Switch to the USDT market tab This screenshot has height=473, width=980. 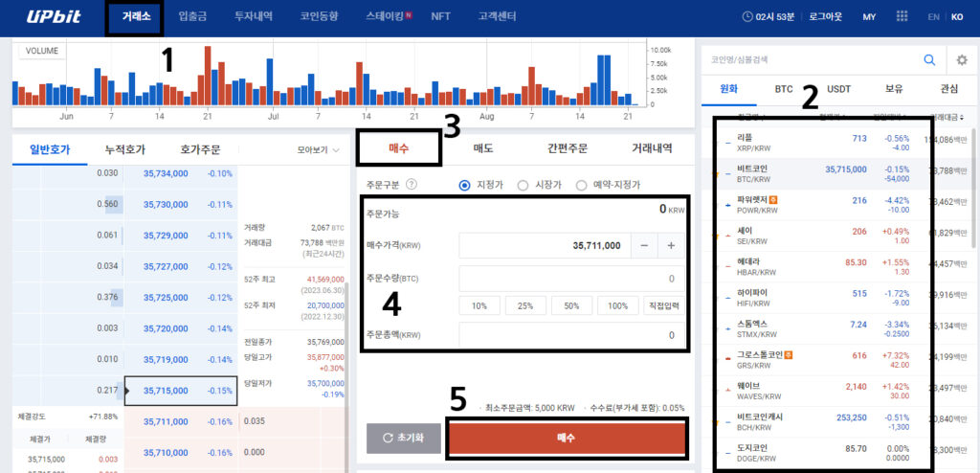838,89
